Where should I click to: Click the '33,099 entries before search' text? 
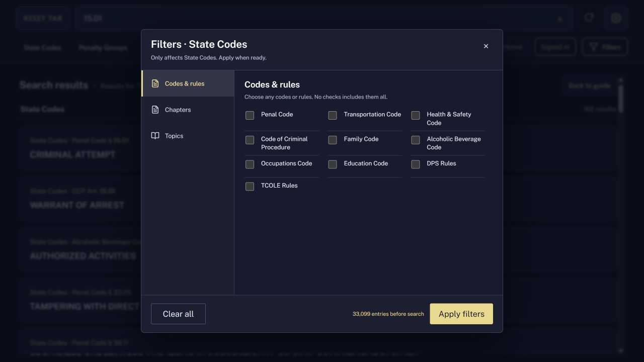point(388,314)
